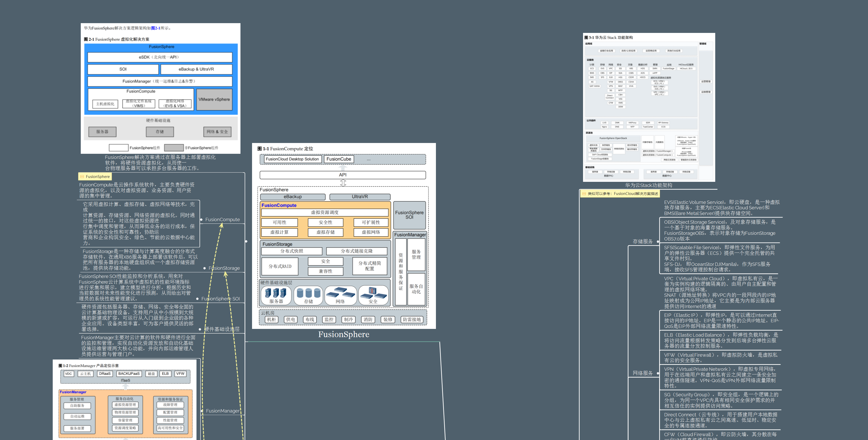Select the 硬件基础设施层 topic node
The width and height of the screenshot is (868, 440).
click(x=222, y=329)
